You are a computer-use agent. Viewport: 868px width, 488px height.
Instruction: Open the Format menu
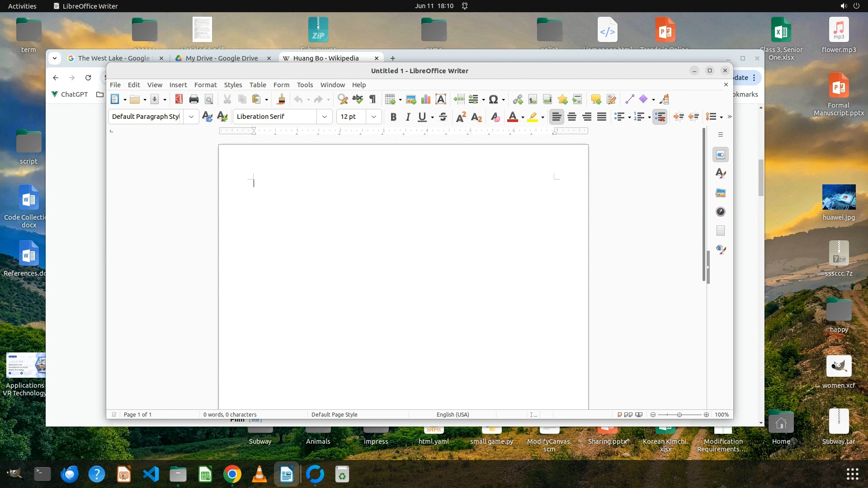pyautogui.click(x=205, y=85)
